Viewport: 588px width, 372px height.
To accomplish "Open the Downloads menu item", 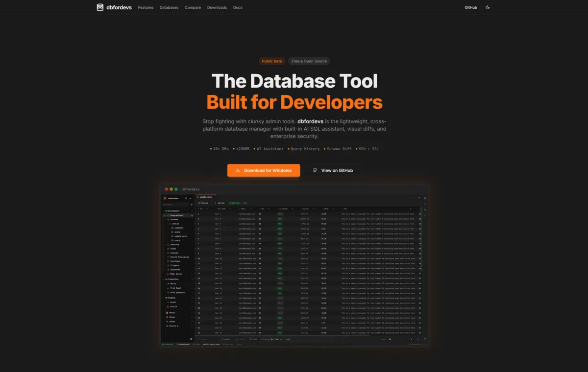I will point(217,7).
